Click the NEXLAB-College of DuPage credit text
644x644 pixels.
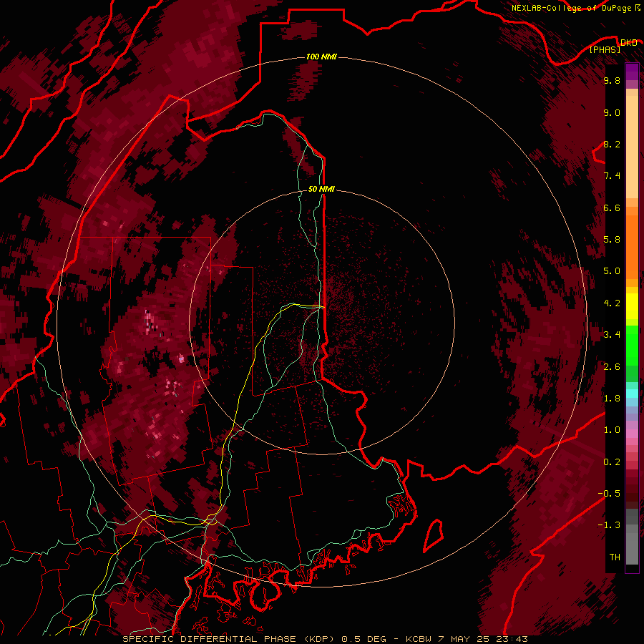coord(571,8)
